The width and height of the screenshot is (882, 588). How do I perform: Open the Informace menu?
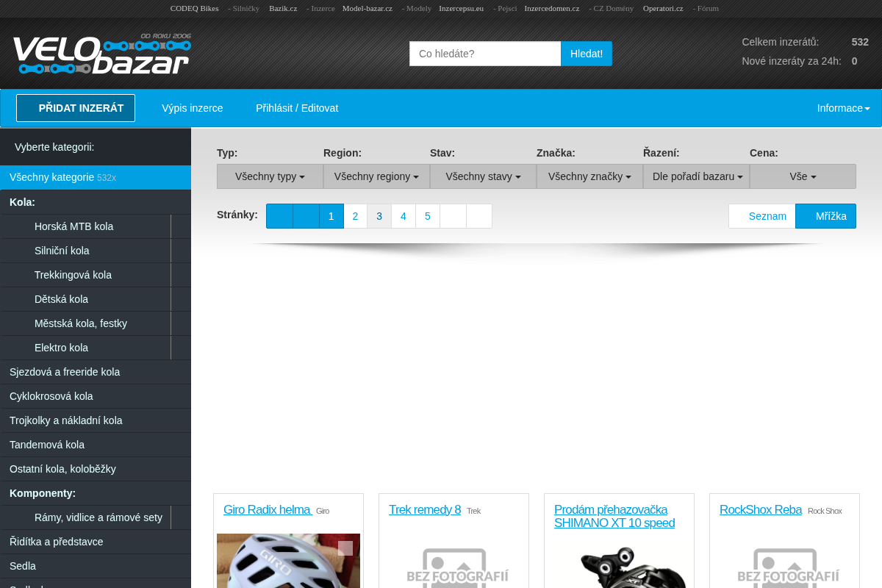pyautogui.click(x=843, y=108)
